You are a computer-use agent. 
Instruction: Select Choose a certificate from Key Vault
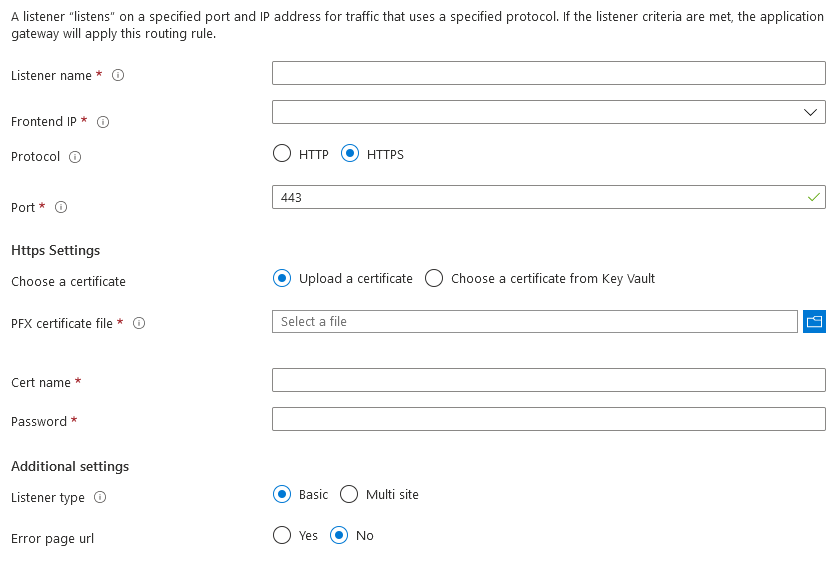[434, 279]
